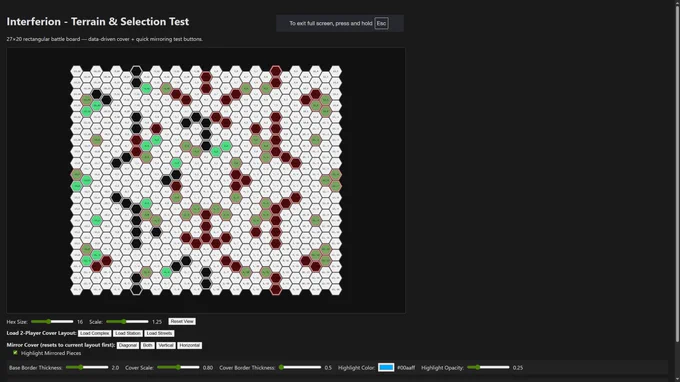The width and height of the screenshot is (680, 382).
Task: Load the Streets cover layout
Action: point(159,333)
